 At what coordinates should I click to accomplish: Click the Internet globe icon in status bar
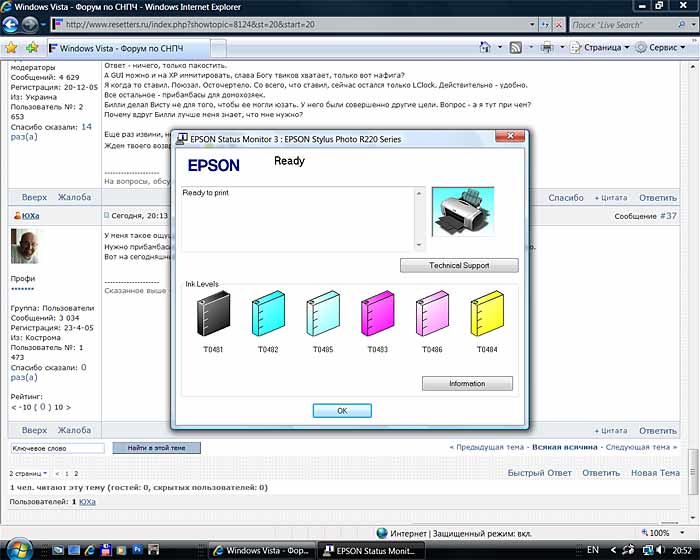pos(382,533)
